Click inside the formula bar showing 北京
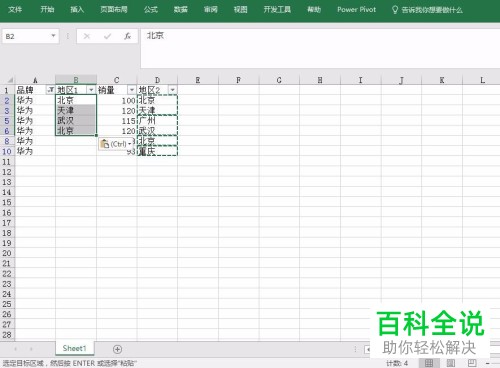 [320, 48]
